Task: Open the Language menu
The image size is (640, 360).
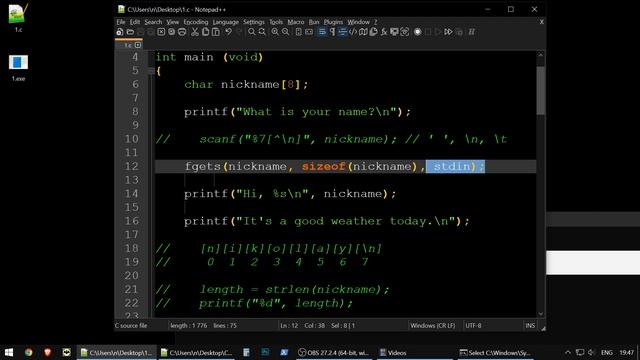Action: (225, 22)
